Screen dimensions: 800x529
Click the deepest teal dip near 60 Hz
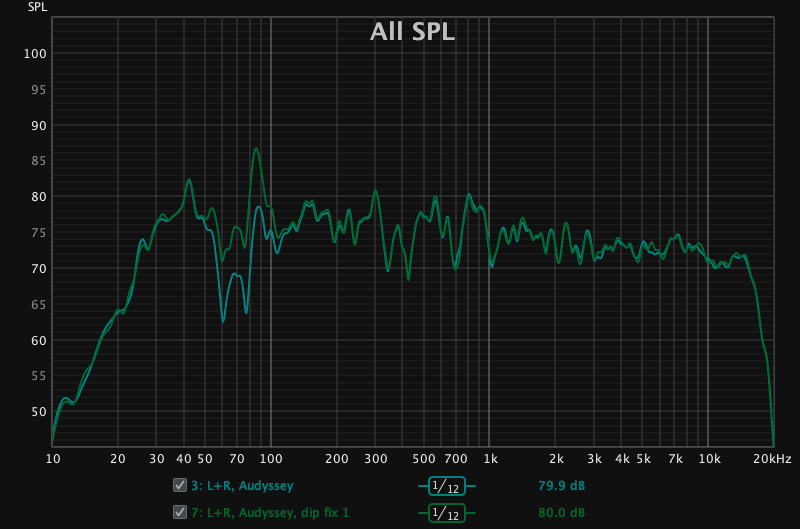point(223,321)
